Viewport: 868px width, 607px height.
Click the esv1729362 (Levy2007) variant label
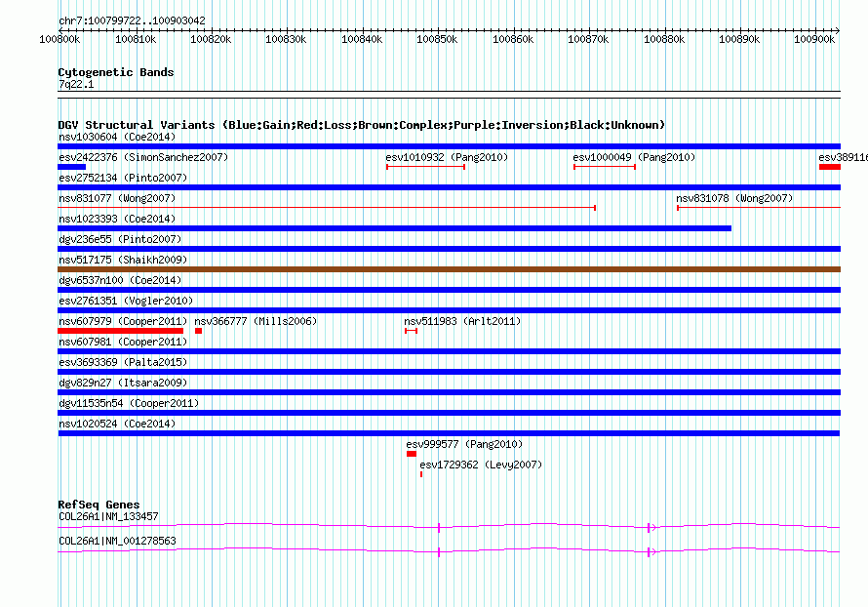[x=481, y=465]
